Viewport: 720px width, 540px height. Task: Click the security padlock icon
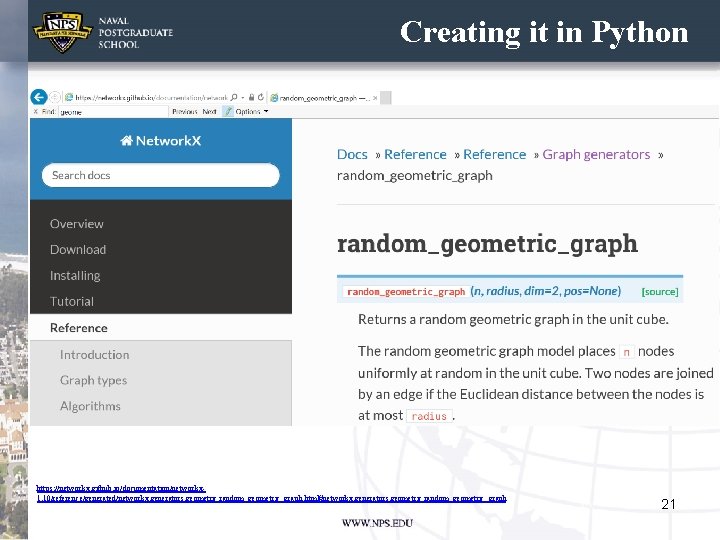click(x=251, y=97)
